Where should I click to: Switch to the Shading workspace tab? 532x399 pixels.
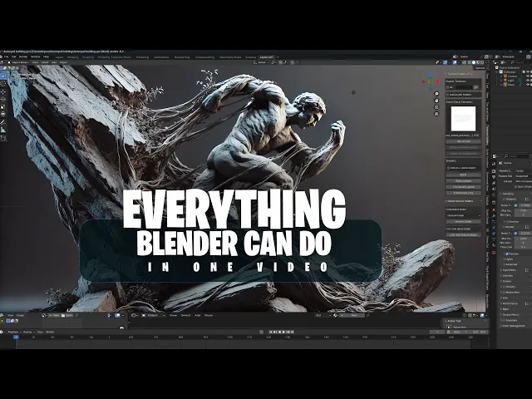pyautogui.click(x=142, y=57)
